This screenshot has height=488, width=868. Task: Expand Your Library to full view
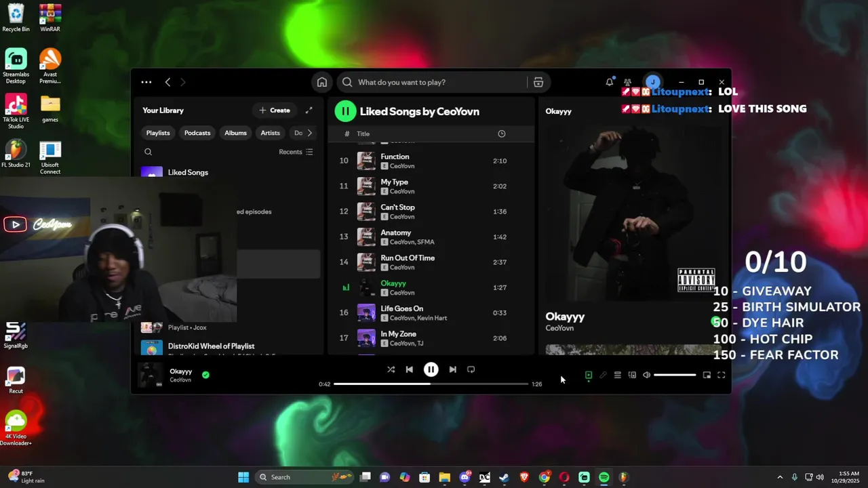[309, 110]
